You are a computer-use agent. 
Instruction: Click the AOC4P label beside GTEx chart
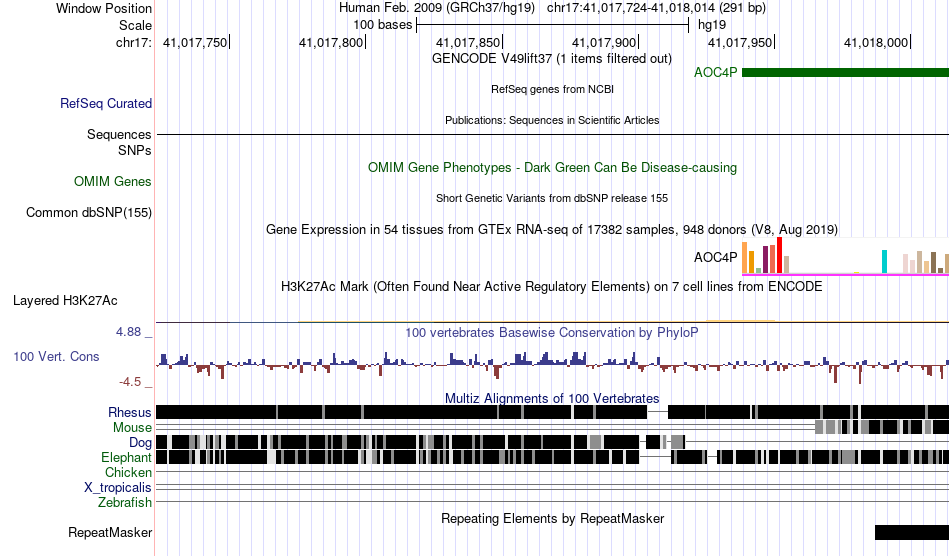coord(716,257)
